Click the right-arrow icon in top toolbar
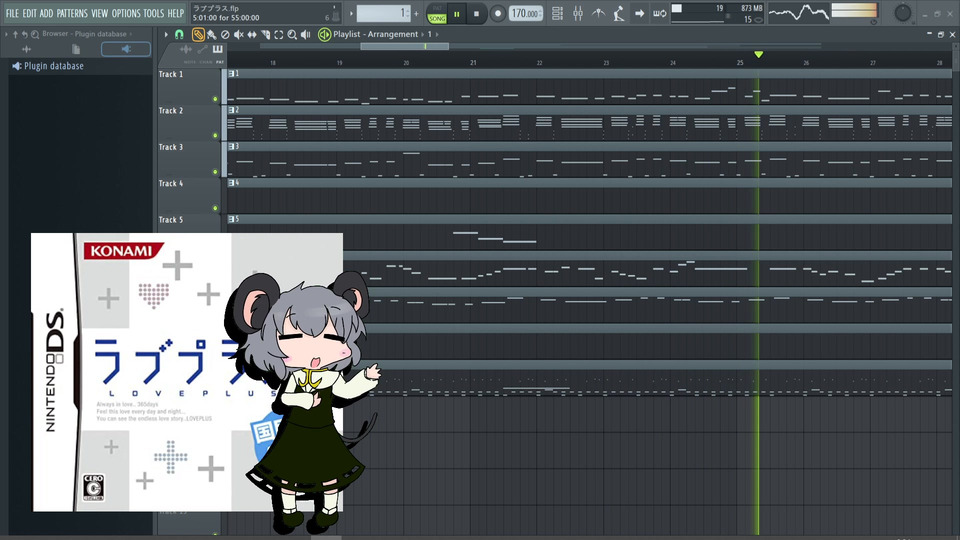Viewport: 960px width, 540px height. coord(639,13)
